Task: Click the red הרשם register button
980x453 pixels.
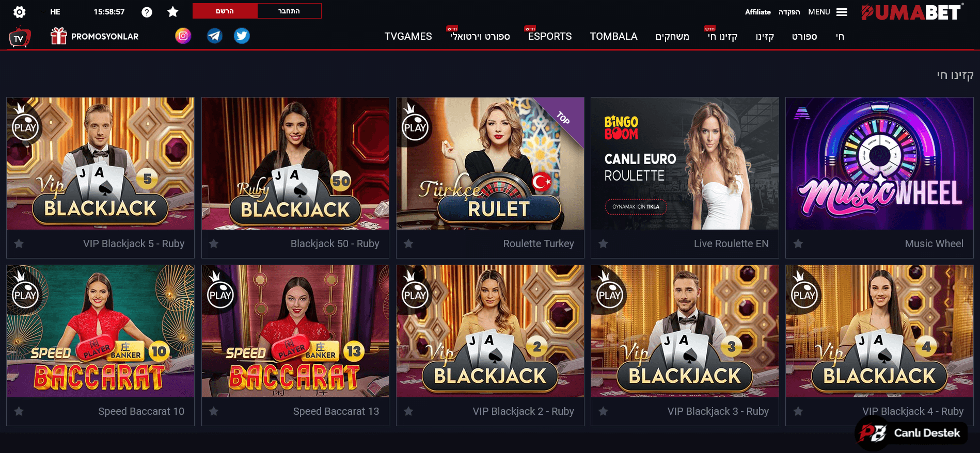Action: coord(225,11)
